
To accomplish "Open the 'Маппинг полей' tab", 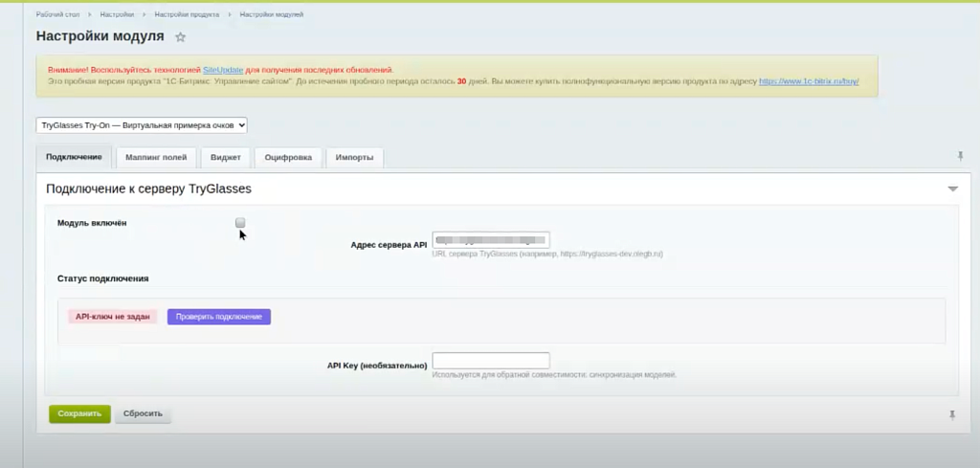I will (156, 158).
